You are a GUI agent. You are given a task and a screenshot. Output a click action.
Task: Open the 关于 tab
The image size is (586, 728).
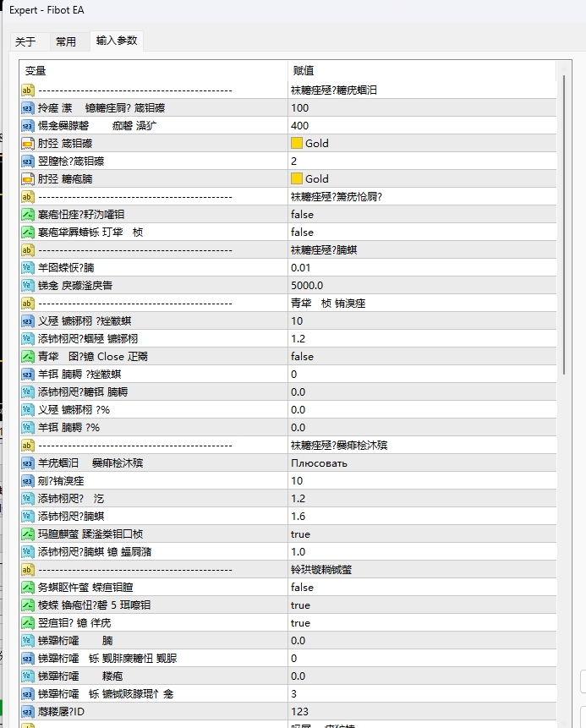pos(25,41)
